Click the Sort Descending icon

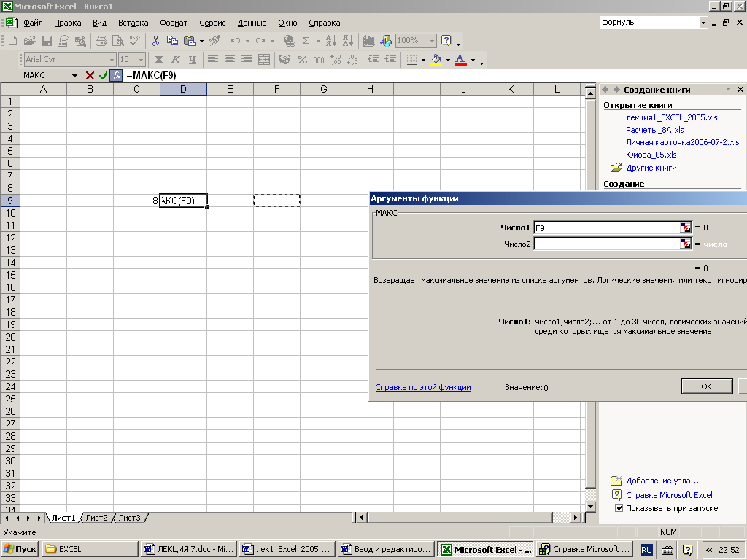(348, 41)
